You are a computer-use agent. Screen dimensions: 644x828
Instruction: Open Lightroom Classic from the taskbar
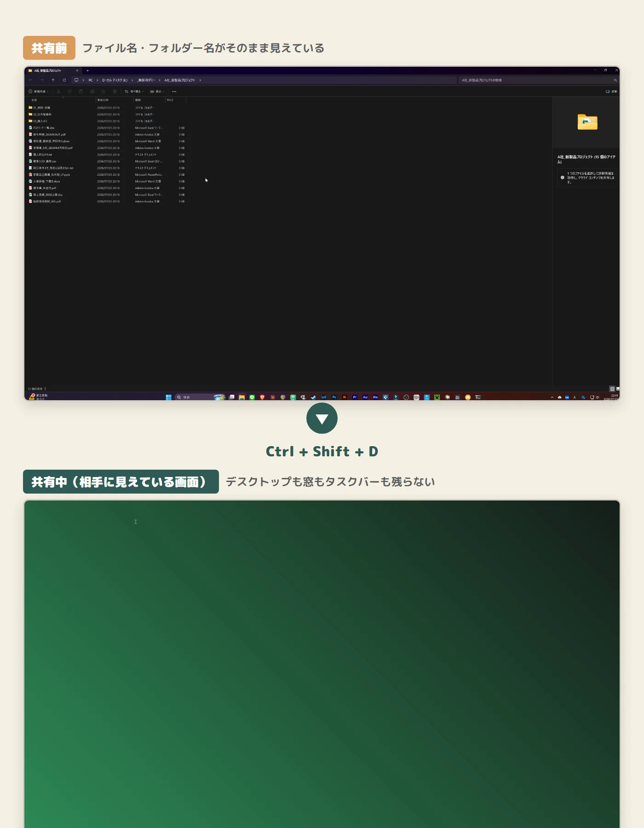pos(324,397)
